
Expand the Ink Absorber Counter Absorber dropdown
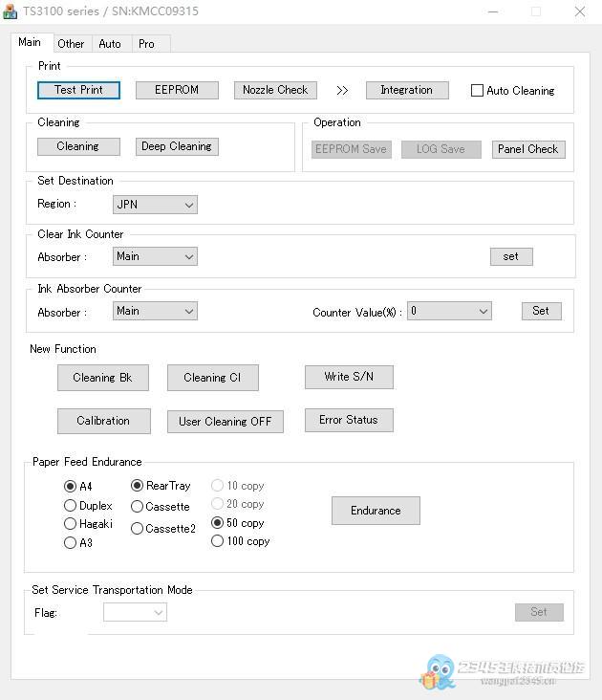(155, 311)
